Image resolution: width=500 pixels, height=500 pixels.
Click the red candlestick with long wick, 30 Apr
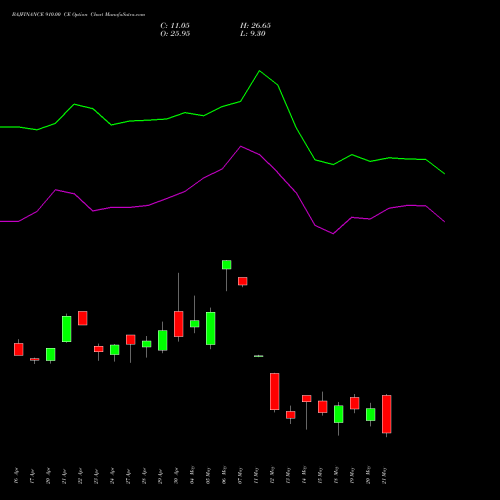point(179,324)
